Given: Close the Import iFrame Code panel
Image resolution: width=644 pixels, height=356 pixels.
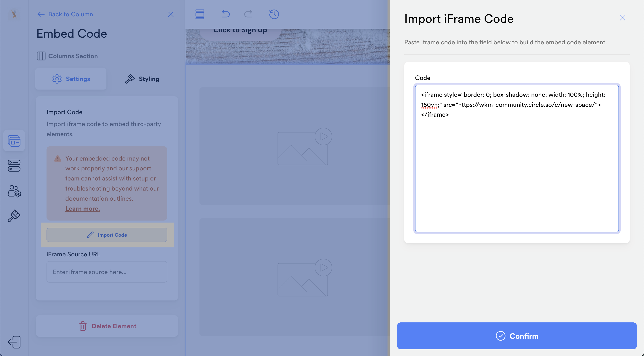Looking at the screenshot, I should [622, 18].
